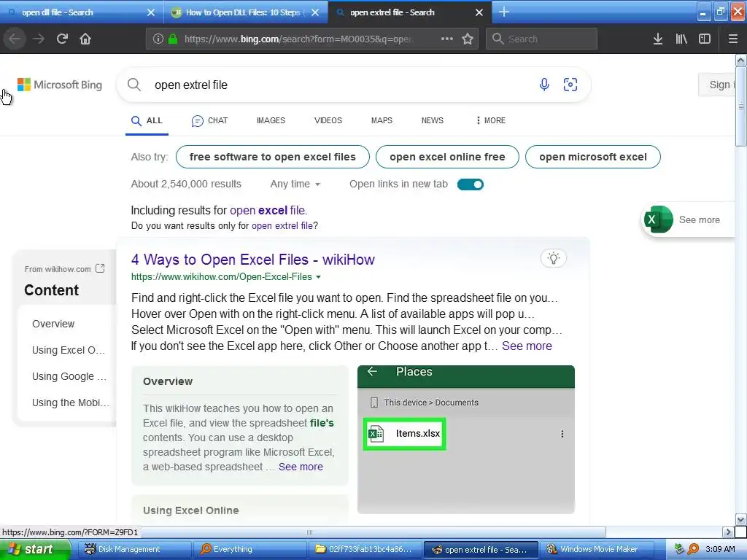Click 'See more' after result snippet
Screen dimensions: 747x560
527,346
